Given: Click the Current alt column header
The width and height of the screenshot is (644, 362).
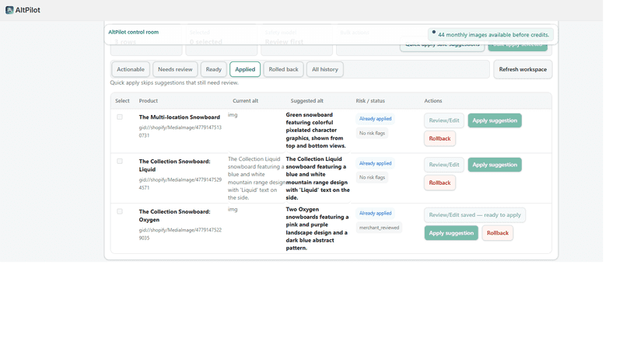Looking at the screenshot, I should click(x=245, y=101).
